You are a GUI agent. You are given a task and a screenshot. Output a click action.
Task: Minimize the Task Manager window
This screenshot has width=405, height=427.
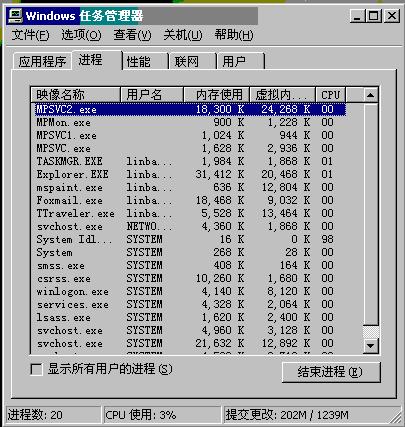click(357, 16)
